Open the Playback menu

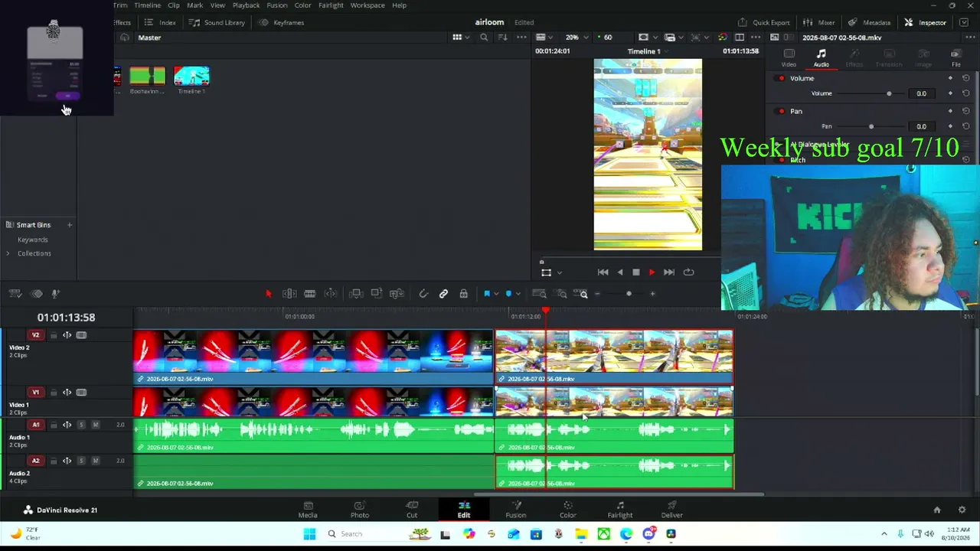pos(246,5)
